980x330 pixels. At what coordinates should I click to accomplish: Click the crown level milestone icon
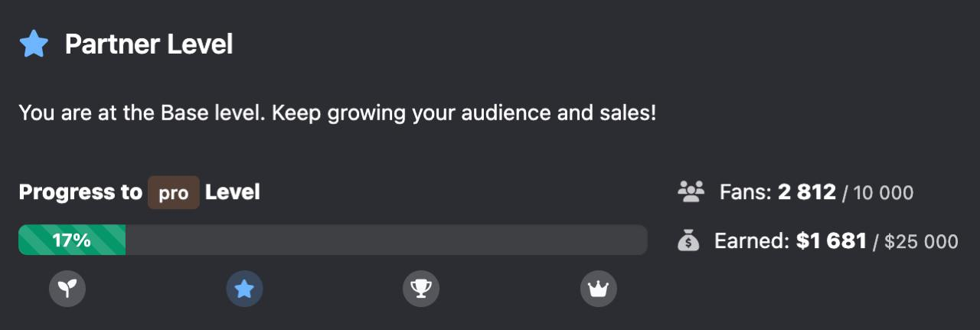click(598, 289)
